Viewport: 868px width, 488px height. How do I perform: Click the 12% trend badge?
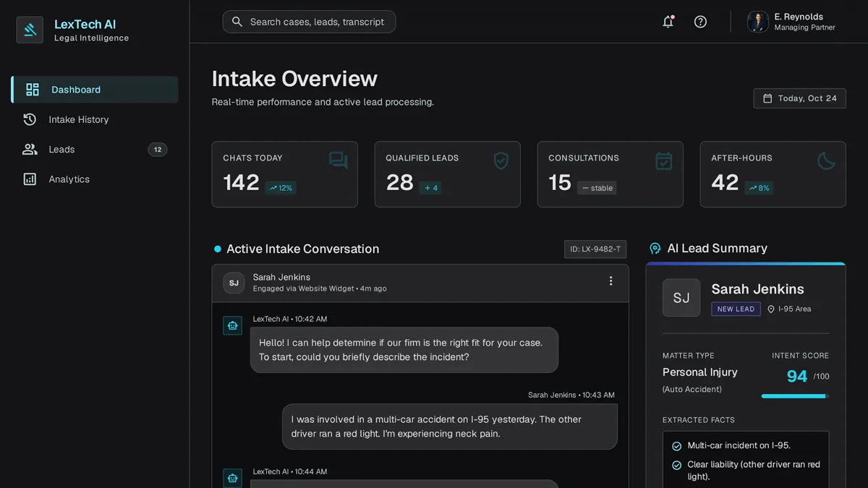281,188
